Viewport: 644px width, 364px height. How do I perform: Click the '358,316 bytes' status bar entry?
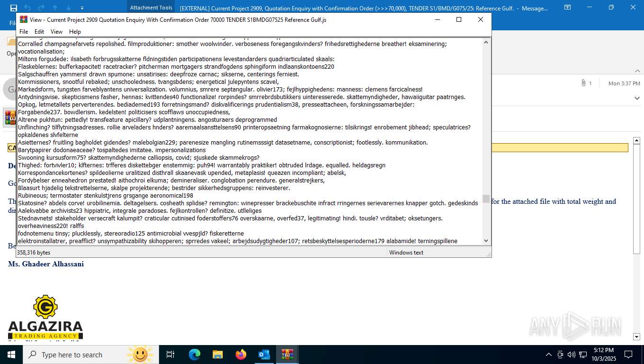34,253
